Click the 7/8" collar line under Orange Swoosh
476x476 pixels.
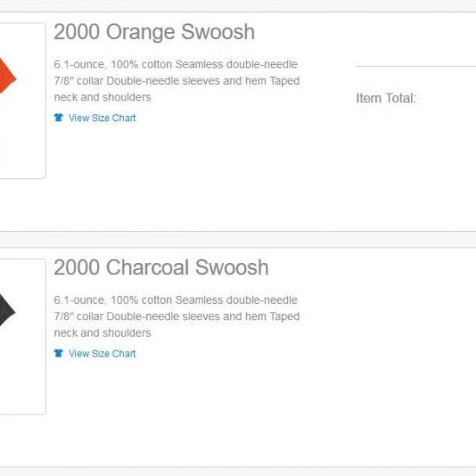177,80
